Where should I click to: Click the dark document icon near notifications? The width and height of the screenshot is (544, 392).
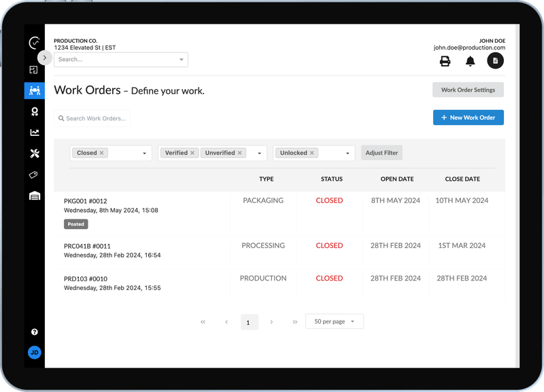pos(495,60)
